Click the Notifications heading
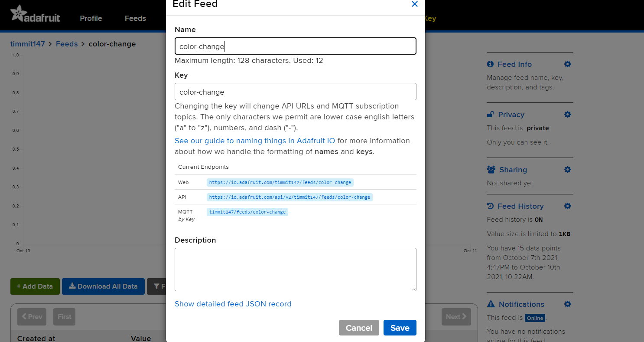Viewport: 644px width, 342px height. 521,304
